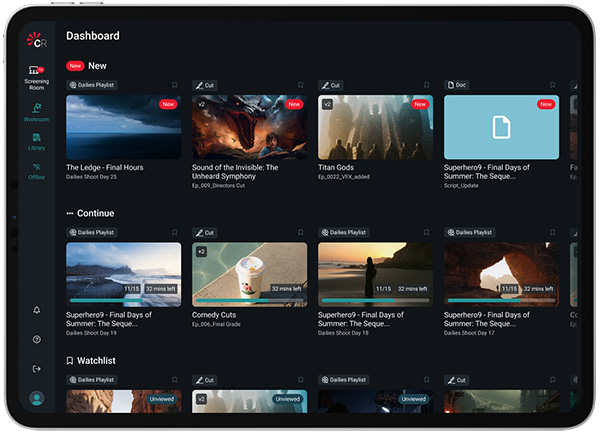This screenshot has height=434, width=600.
Task: Open notifications bell in the sidebar
Action: [37, 311]
